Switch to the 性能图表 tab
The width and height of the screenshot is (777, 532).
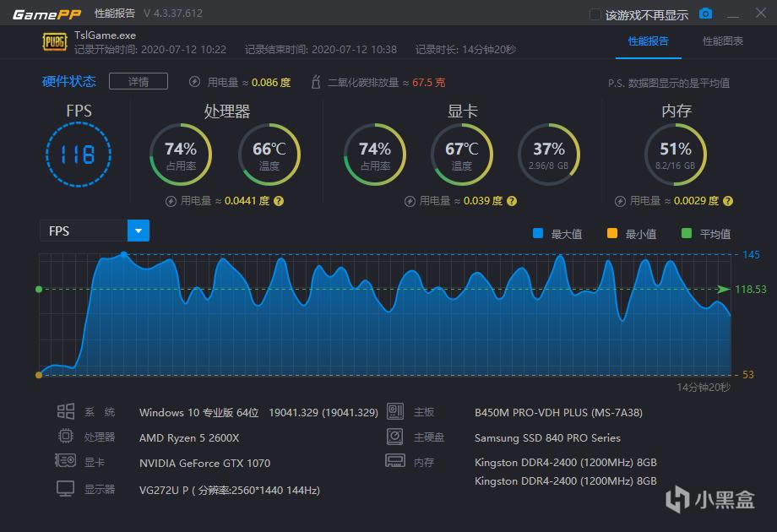[x=722, y=41]
